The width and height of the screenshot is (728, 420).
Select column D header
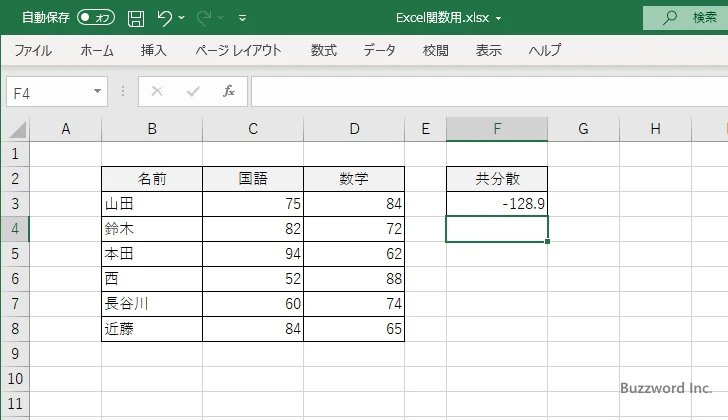[x=354, y=129]
